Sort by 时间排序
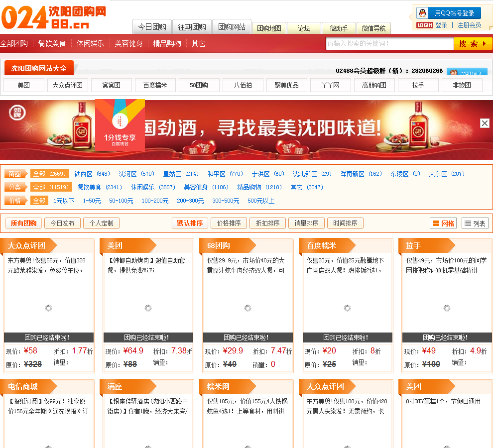This screenshot has height=448, width=493. tap(345, 223)
